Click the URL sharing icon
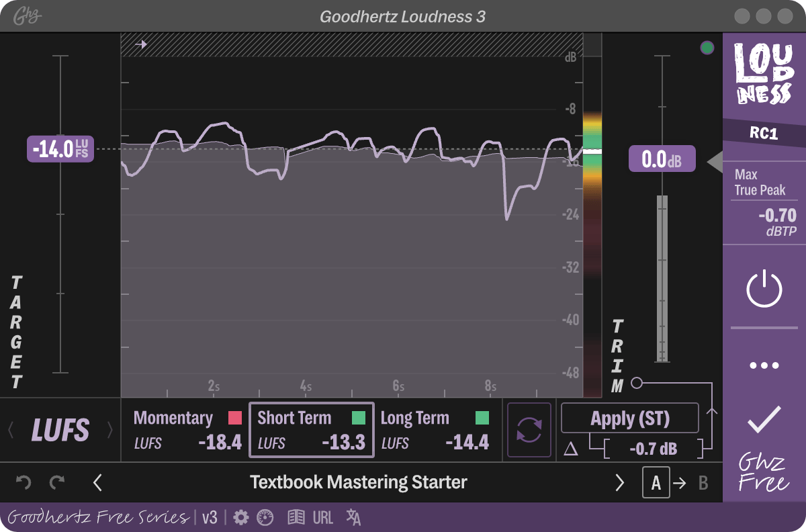This screenshot has width=806, height=532. point(323,517)
